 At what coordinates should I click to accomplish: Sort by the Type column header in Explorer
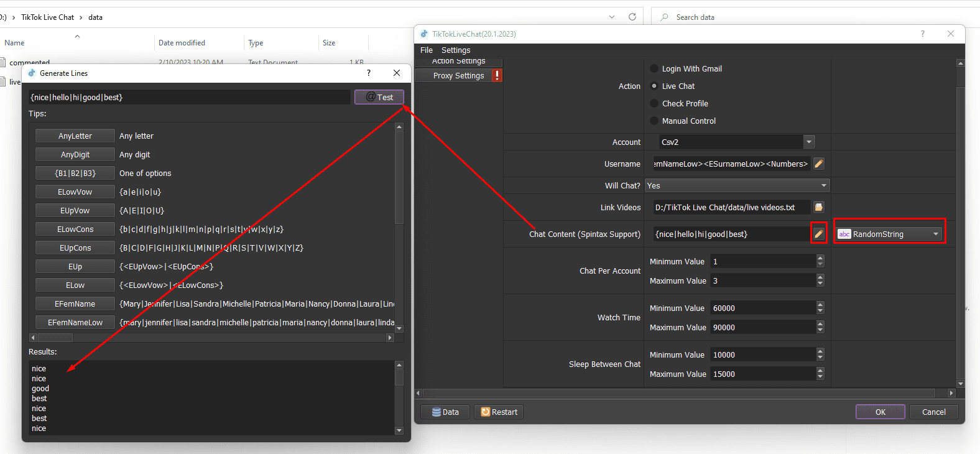[x=256, y=43]
